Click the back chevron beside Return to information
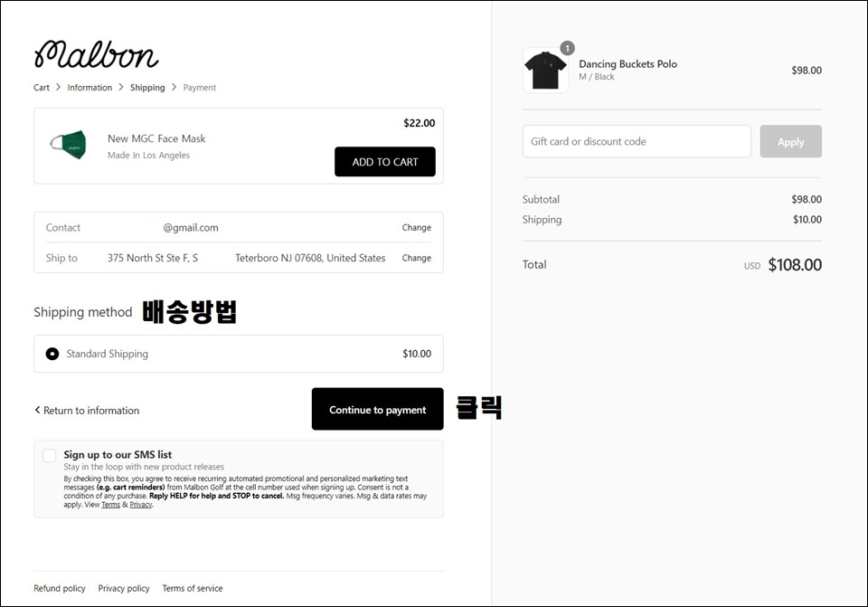Screen dimensions: 868x607 37,410
